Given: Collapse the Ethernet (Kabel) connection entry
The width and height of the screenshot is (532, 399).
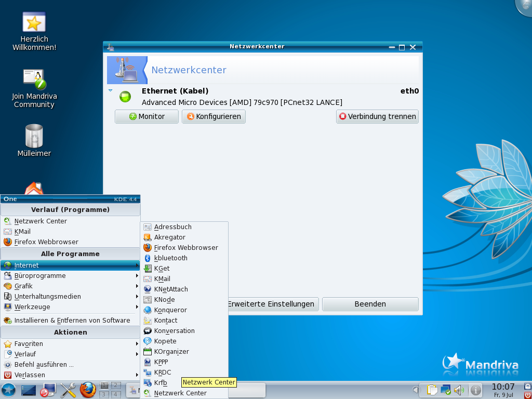Looking at the screenshot, I should [x=110, y=91].
